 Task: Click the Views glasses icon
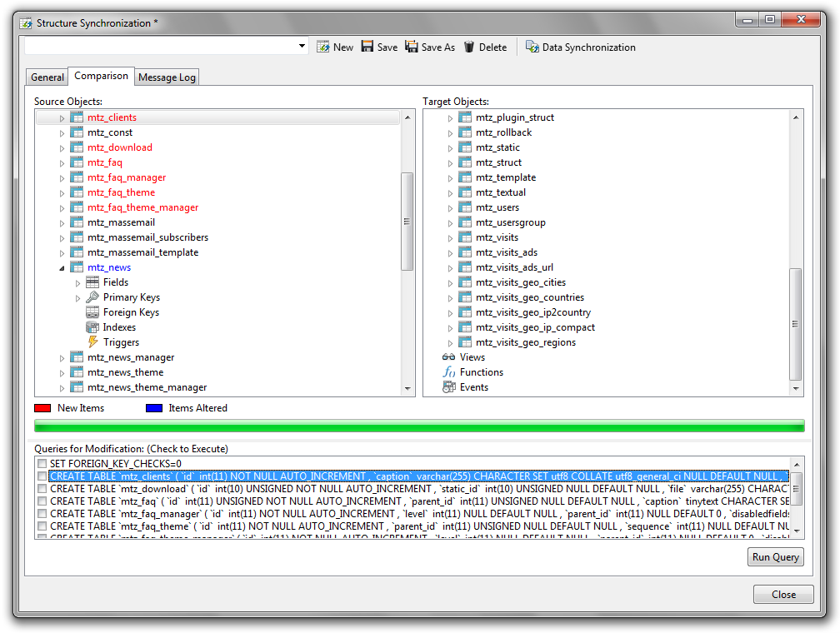click(449, 356)
